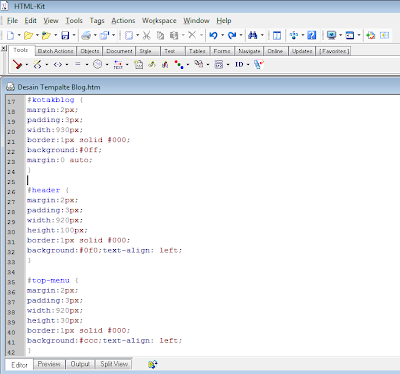The image size is (400, 374).
Task: Click the ID tool icon
Action: [239, 64]
